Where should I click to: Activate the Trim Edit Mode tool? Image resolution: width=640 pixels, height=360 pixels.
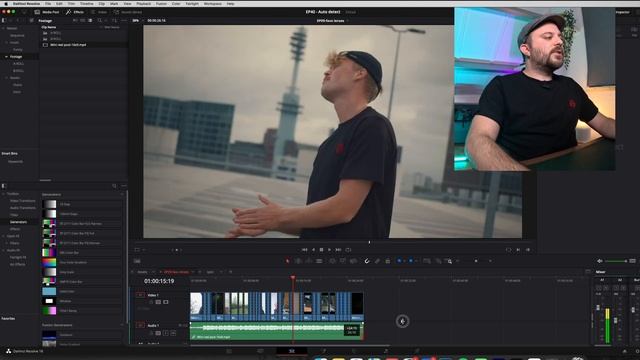tap(298, 261)
